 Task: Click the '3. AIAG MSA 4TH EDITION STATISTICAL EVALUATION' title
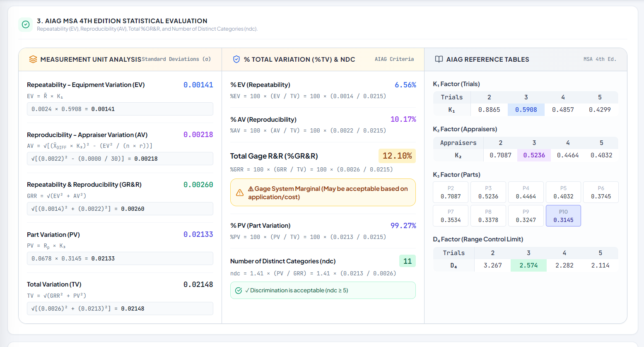(122, 21)
